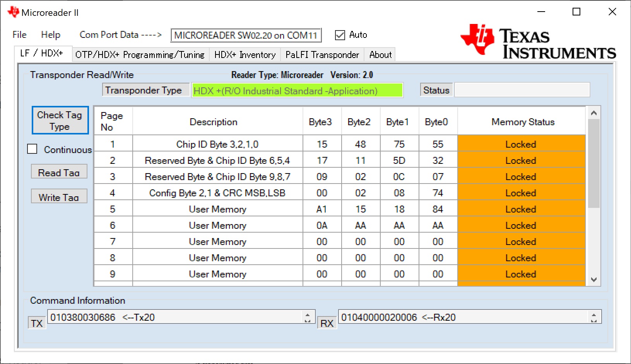This screenshot has width=631, height=364.
Task: Click the empty Status field
Action: 522,90
